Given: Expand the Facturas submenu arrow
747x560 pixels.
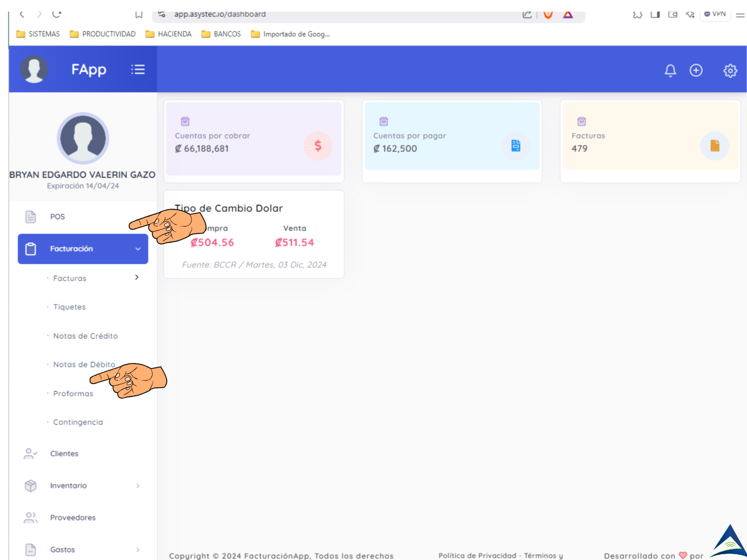Looking at the screenshot, I should click(x=137, y=278).
